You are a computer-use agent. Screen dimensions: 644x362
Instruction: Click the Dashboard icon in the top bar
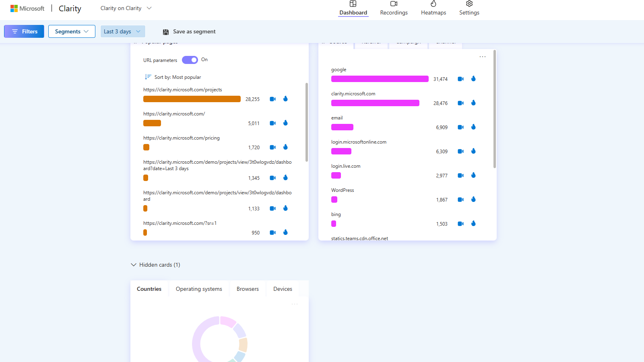353,4
